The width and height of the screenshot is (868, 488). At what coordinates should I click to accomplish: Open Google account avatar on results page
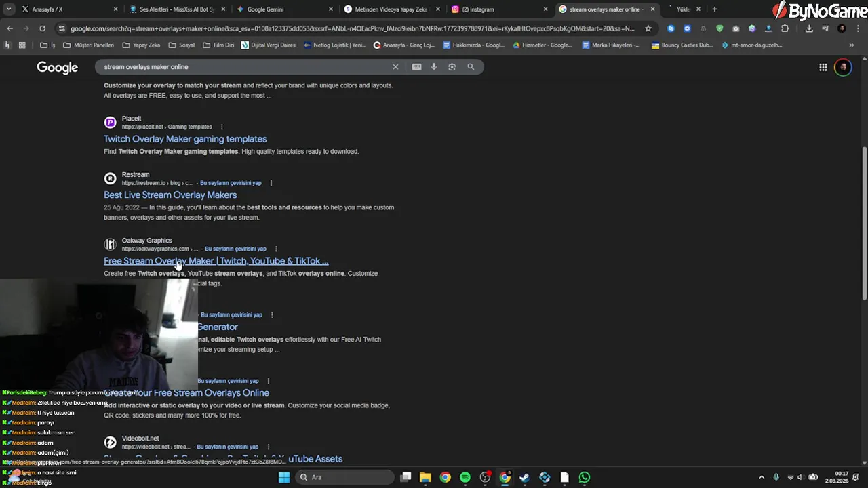(843, 67)
